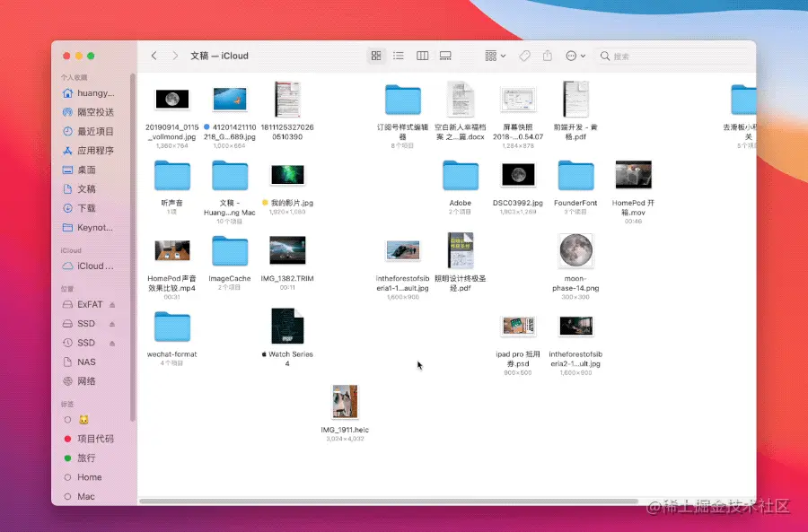Select IMG_1382.TRIM video file
This screenshot has width=808, height=532.
click(x=287, y=250)
